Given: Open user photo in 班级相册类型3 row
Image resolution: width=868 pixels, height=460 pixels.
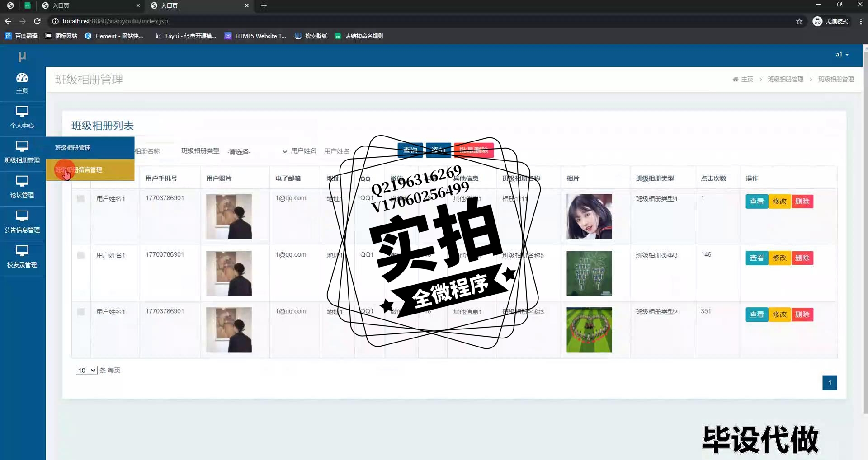Looking at the screenshot, I should pyautogui.click(x=229, y=273).
